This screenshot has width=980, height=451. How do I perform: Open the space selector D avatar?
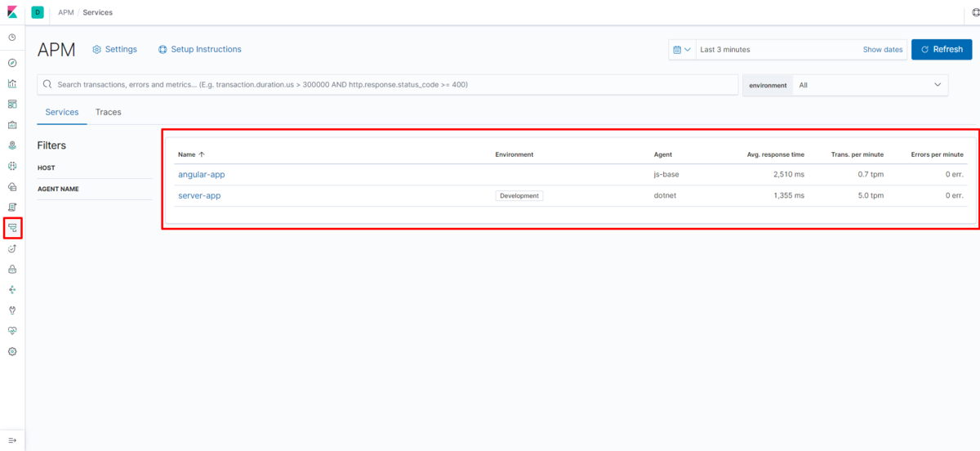coord(38,12)
